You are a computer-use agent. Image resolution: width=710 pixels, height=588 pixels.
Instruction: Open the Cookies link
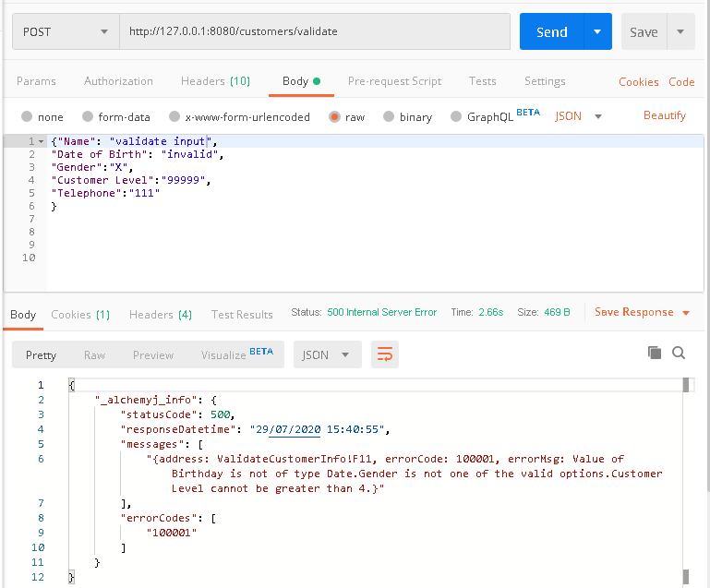(x=638, y=82)
